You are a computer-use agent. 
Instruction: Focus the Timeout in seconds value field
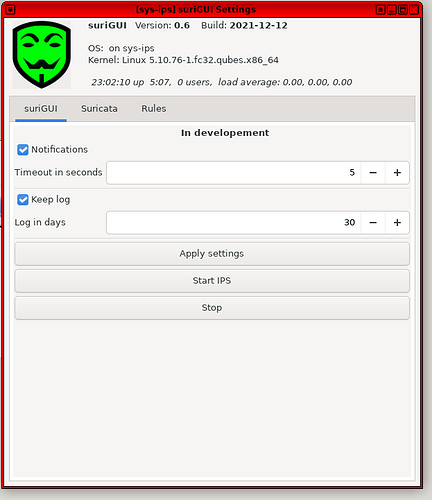coord(233,173)
